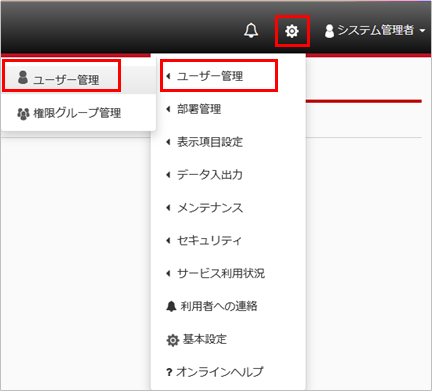Open 部署管理 in the settings menu

228,109
